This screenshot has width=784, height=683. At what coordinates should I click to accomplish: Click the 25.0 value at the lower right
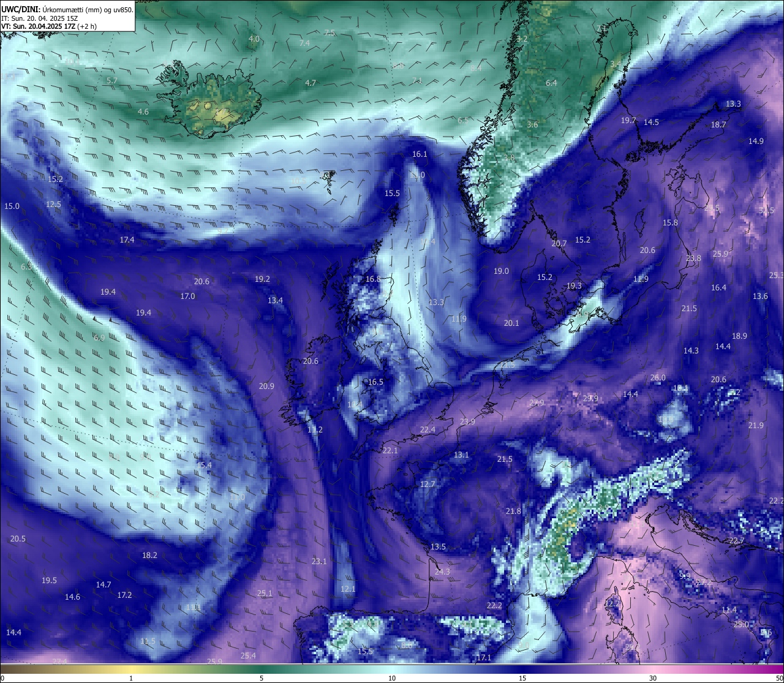[x=741, y=625]
